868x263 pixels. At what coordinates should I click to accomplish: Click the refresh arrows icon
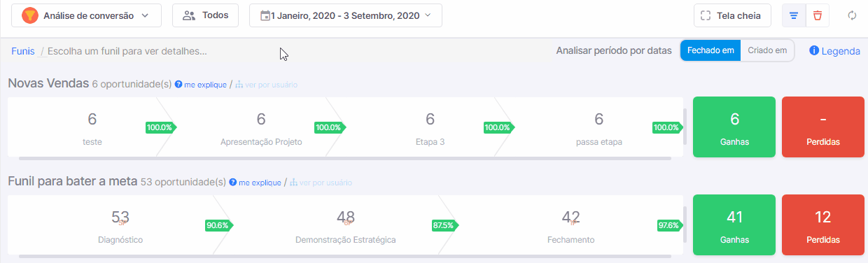852,15
